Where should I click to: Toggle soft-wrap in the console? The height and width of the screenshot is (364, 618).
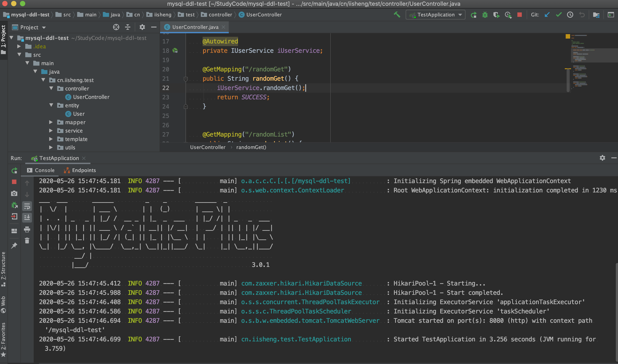pyautogui.click(x=27, y=207)
